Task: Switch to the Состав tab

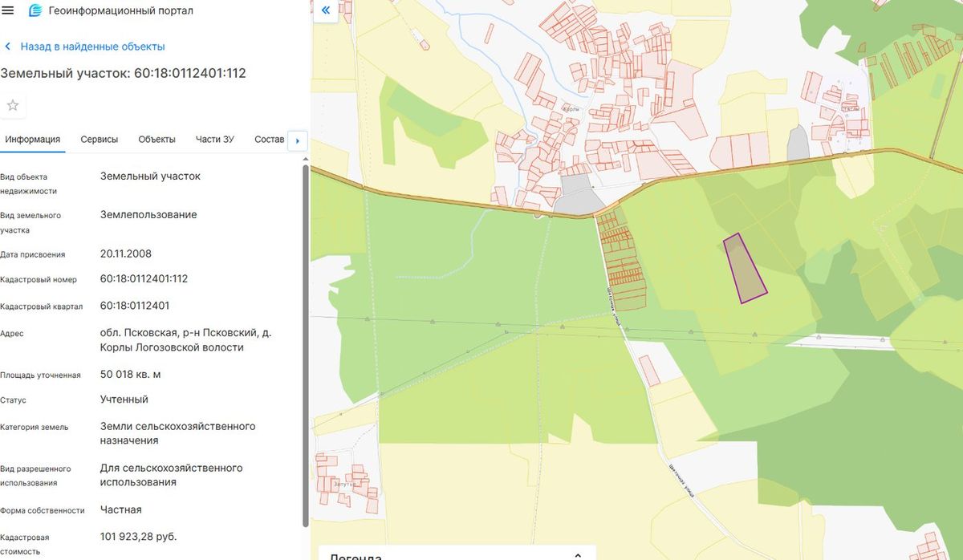Action: 269,140
